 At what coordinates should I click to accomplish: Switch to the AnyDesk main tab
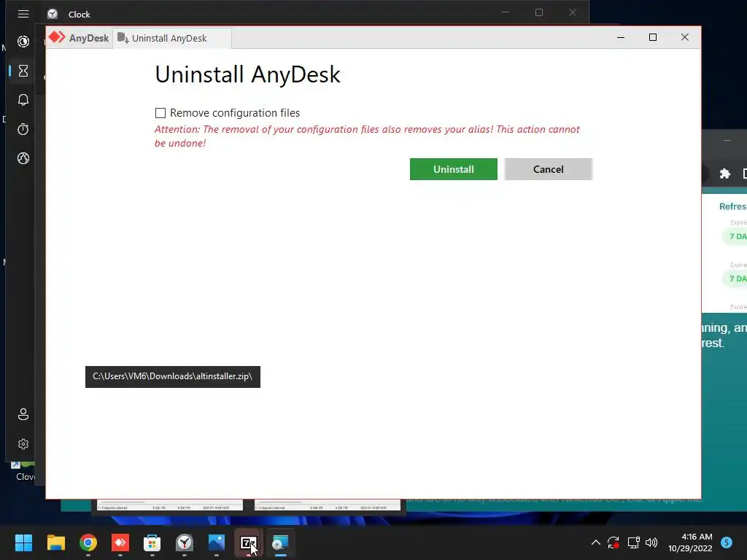click(79, 38)
